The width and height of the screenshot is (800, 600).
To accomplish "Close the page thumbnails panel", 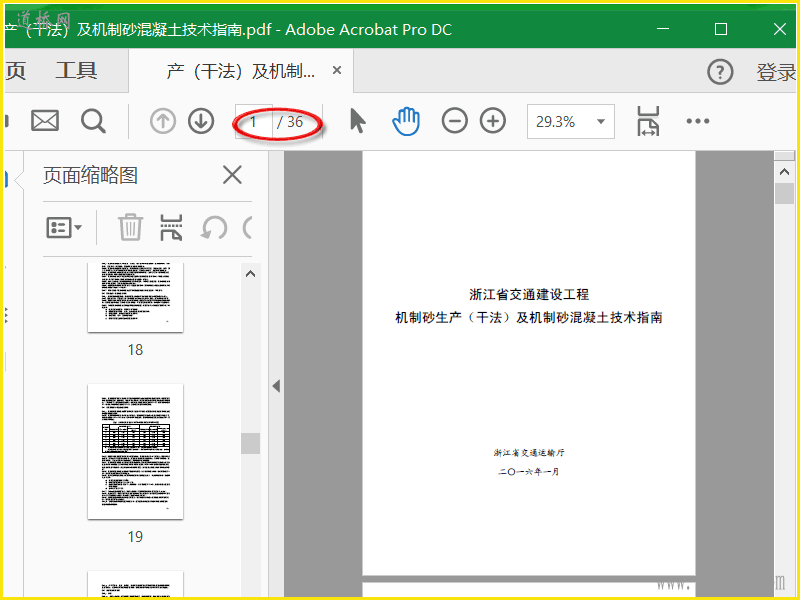I will click(x=232, y=176).
